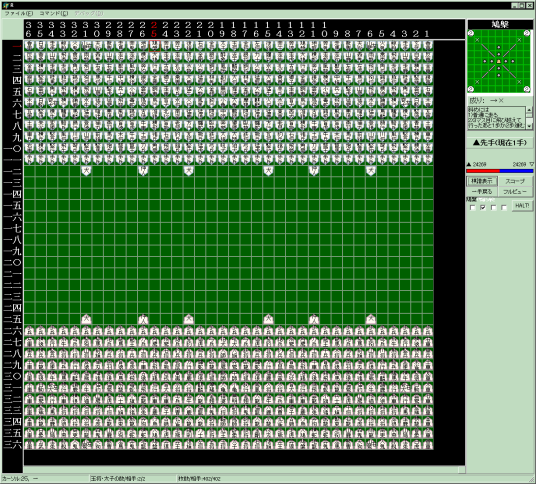Click the description box's up arrow
The image size is (536, 484).
(x=529, y=110)
